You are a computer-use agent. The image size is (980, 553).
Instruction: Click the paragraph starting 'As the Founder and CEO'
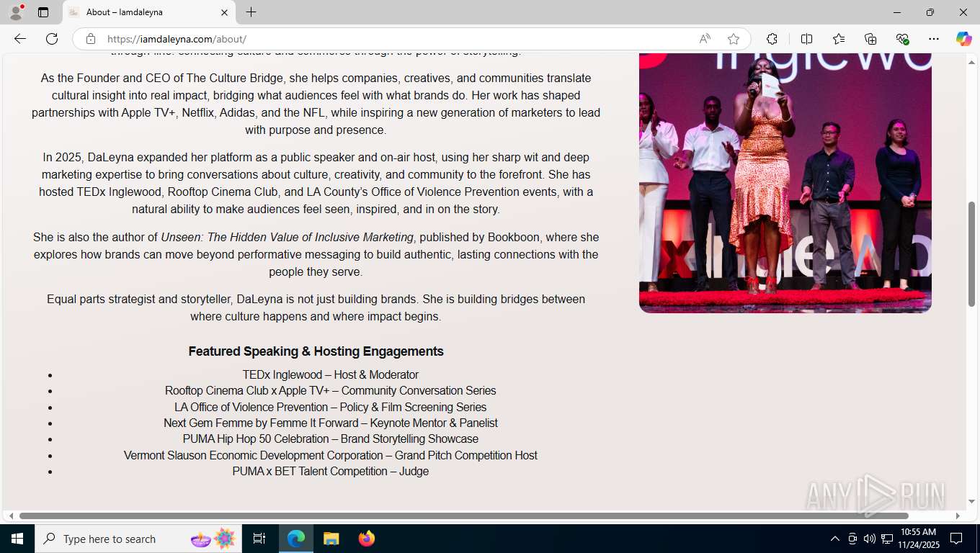pos(316,104)
